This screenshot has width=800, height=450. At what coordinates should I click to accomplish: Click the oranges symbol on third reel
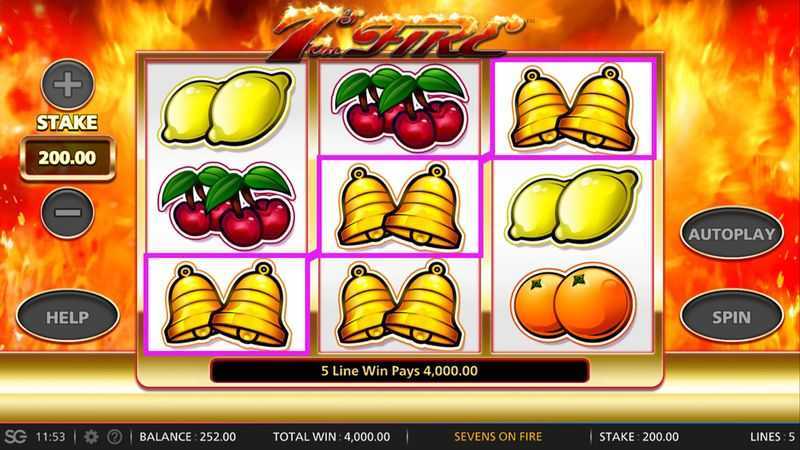coord(573,304)
